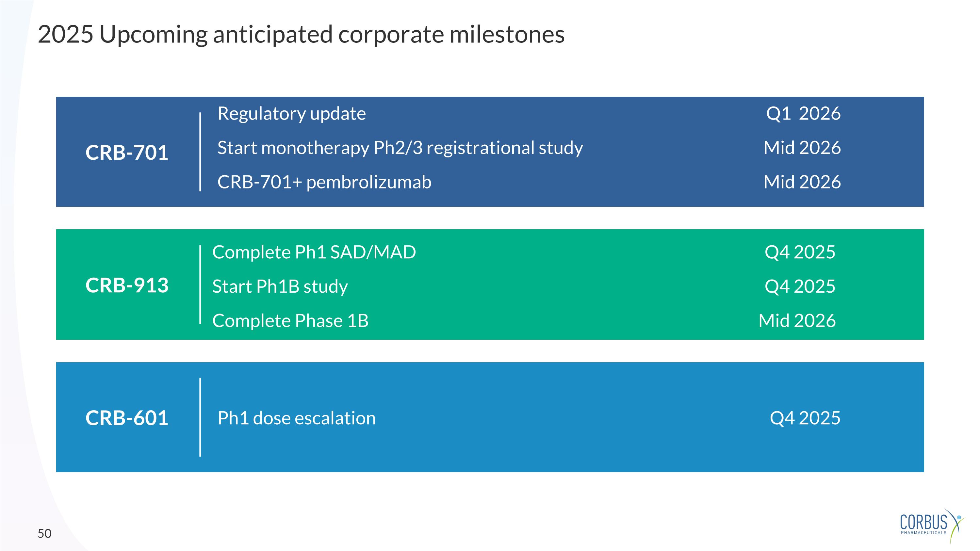Select Mid 2026 beside Complete Phase 1B
980x551 pixels.
coord(797,320)
